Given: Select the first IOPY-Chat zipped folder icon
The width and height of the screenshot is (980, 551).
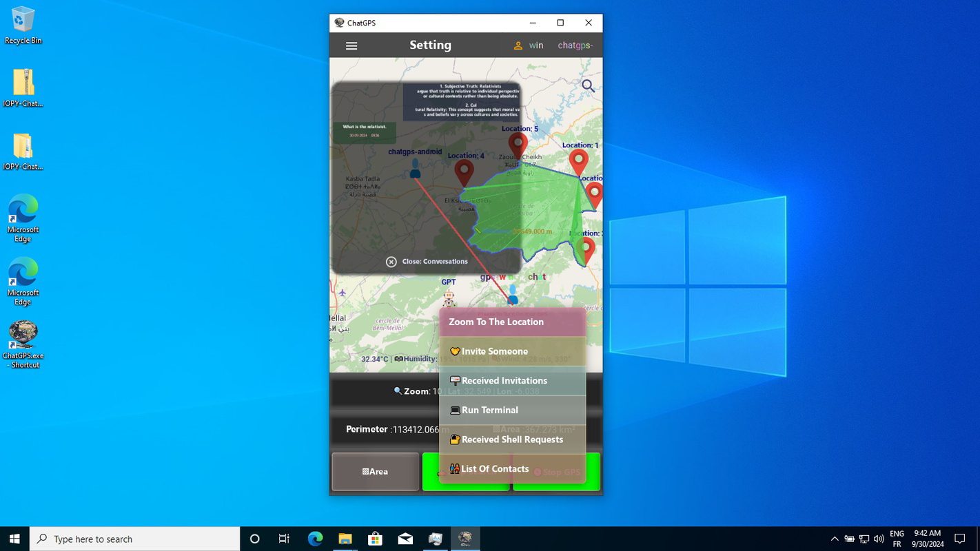Looking at the screenshot, I should tap(23, 88).
